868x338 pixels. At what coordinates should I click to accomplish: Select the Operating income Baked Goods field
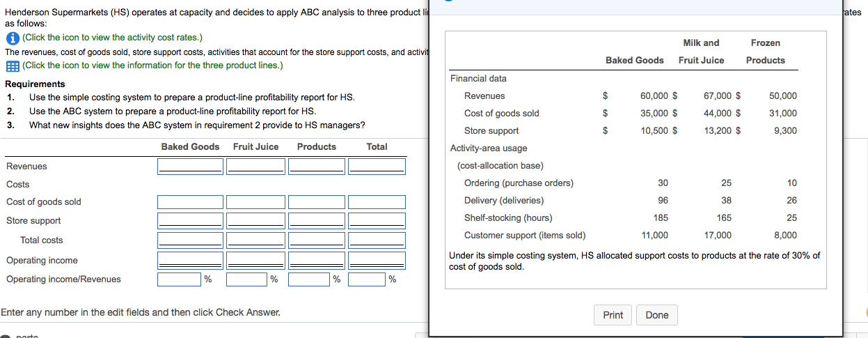click(x=190, y=260)
